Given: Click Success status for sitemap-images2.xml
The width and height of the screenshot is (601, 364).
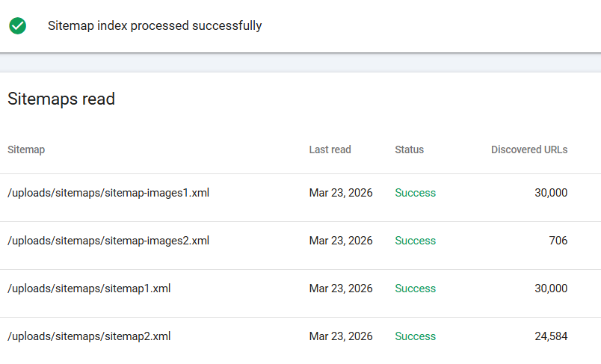Looking at the screenshot, I should [415, 241].
